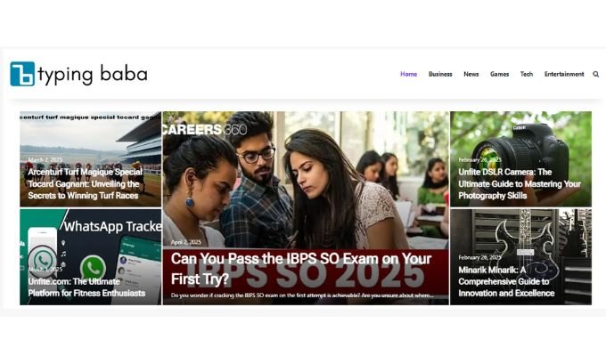Open the Minarik Minarik guide article title
This screenshot has height=364, width=606.
tap(506, 281)
